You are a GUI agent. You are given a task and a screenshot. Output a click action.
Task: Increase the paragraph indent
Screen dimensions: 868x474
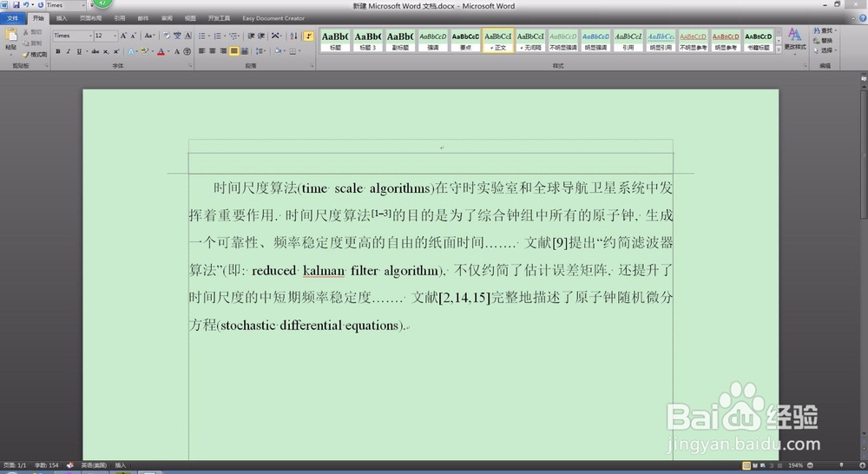pos(261,36)
